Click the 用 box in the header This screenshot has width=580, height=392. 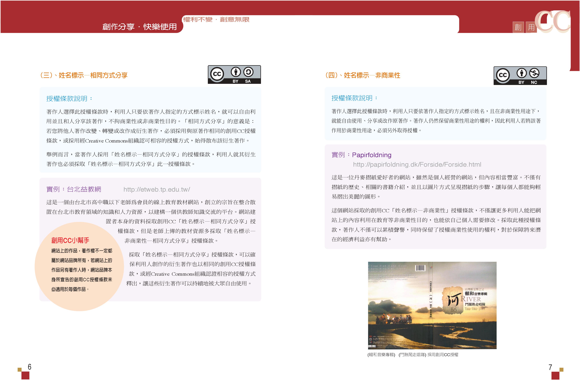531,27
